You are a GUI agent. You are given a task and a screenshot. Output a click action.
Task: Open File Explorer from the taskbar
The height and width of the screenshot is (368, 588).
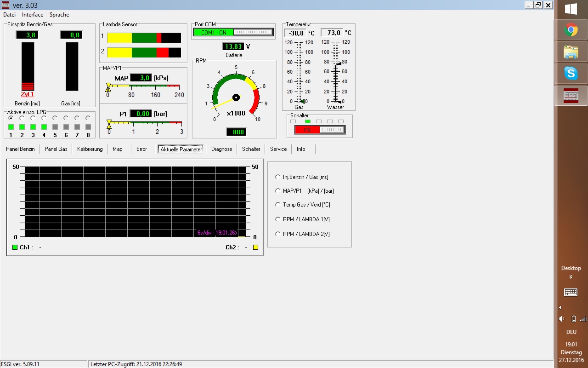(571, 52)
